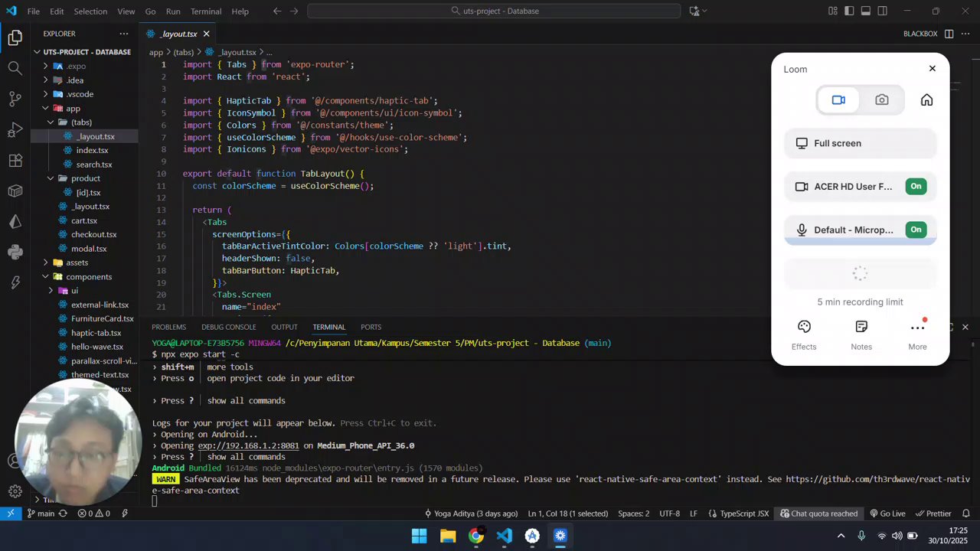This screenshot has height=551, width=980.
Task: Open the Run and Debug view
Action: [x=15, y=130]
